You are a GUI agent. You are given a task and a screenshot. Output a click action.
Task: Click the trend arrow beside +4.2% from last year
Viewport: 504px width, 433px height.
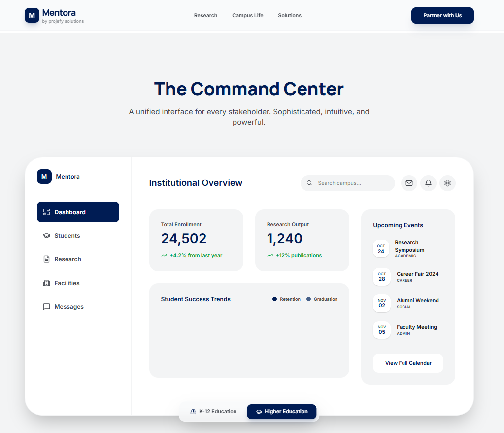[x=164, y=256]
